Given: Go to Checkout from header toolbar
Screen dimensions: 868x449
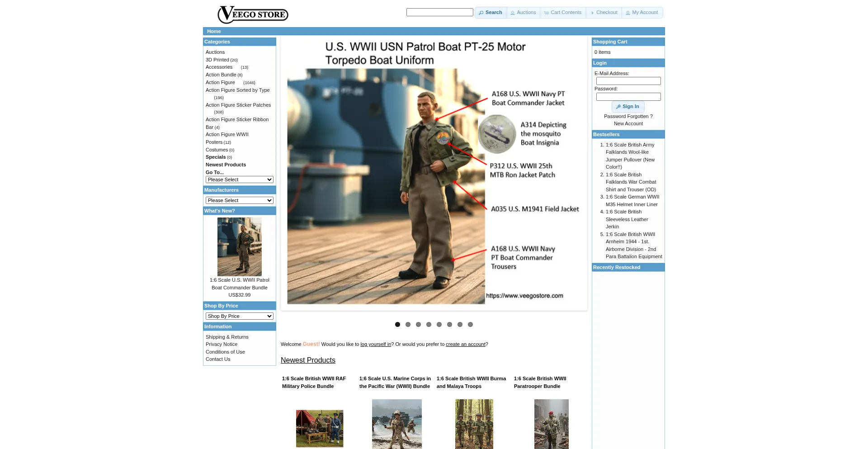Looking at the screenshot, I should click(x=604, y=13).
